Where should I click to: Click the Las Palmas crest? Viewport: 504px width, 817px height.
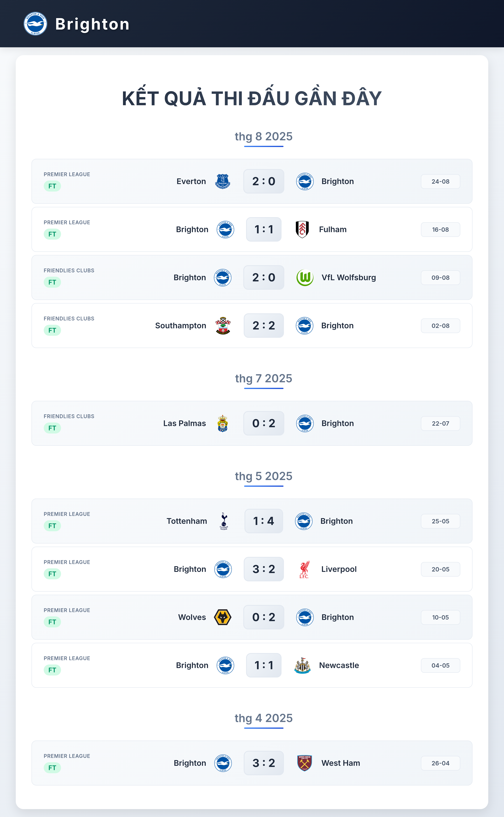coord(223,423)
